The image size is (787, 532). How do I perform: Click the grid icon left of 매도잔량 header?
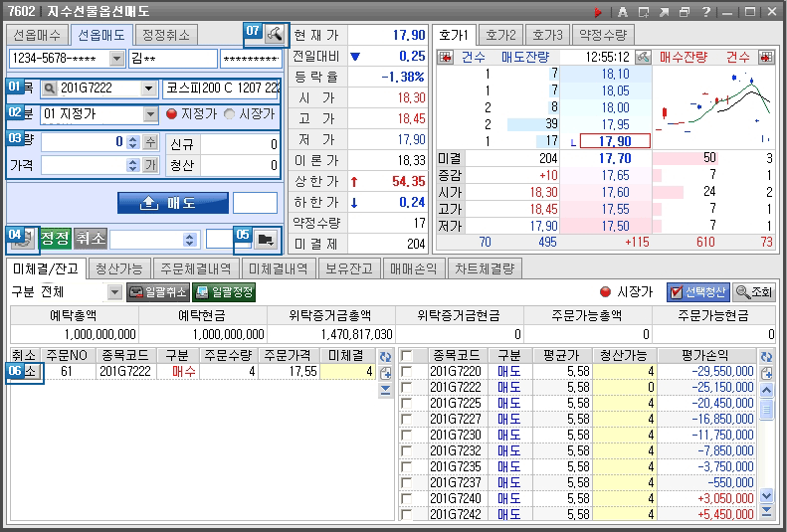click(x=445, y=57)
